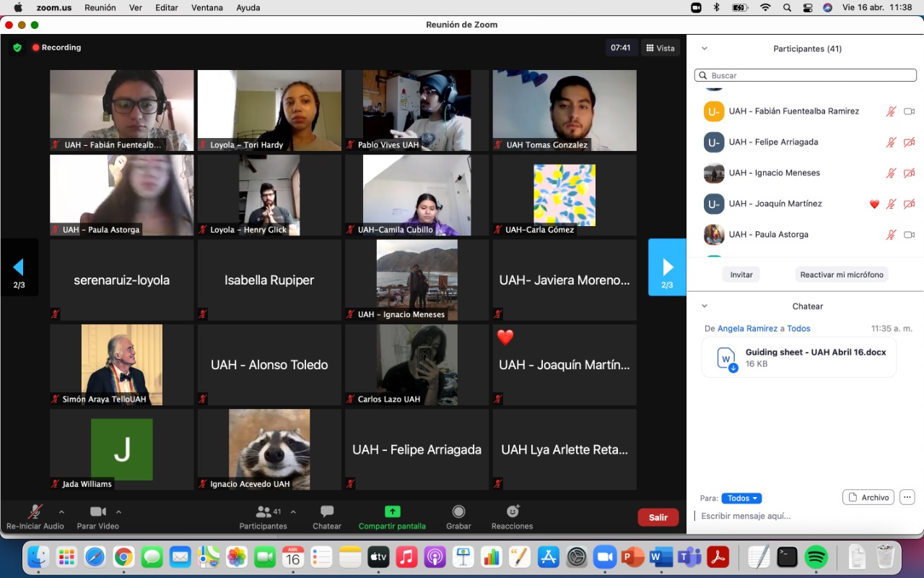The height and width of the screenshot is (578, 924).
Task: Open the Para: Todos recipient dropdown
Action: [741, 498]
